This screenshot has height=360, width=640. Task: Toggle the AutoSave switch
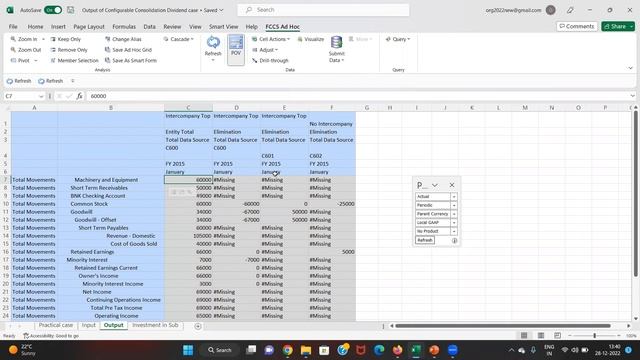coord(53,10)
